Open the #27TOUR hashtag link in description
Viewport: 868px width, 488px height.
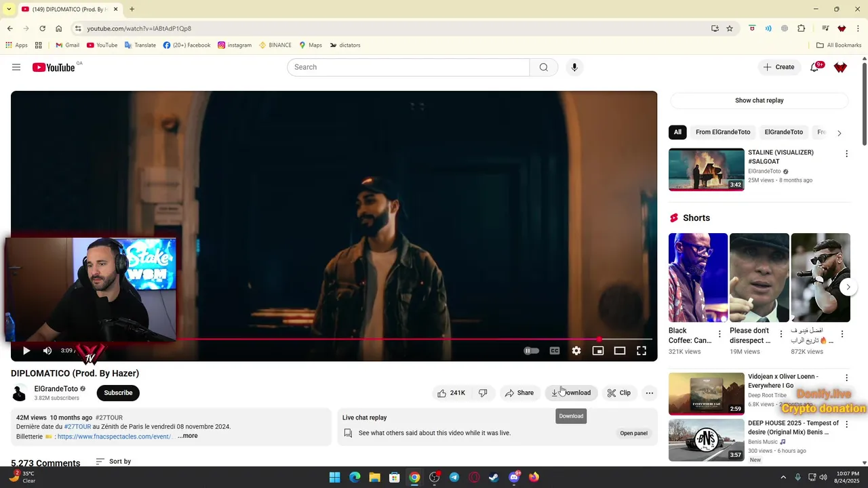(x=77, y=426)
